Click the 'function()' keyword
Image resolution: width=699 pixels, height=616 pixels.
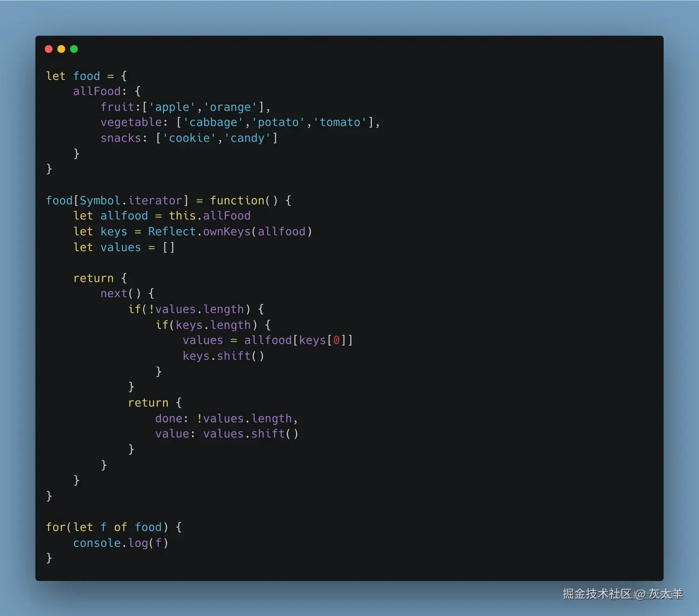pyautogui.click(x=244, y=201)
